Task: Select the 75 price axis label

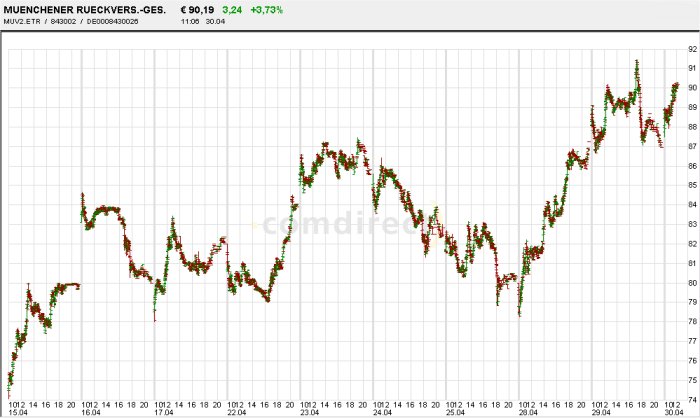Action: tap(692, 380)
